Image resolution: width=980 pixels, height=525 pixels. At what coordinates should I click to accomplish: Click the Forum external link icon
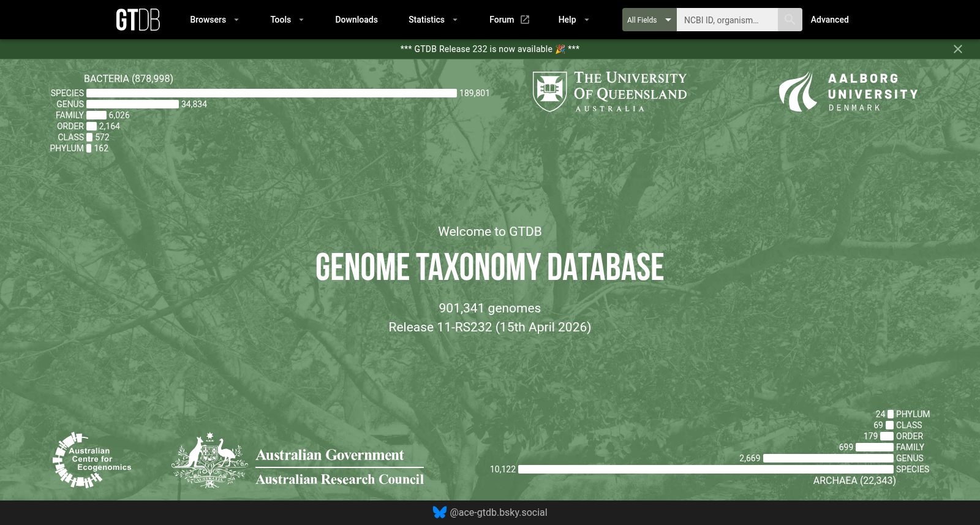[525, 20]
